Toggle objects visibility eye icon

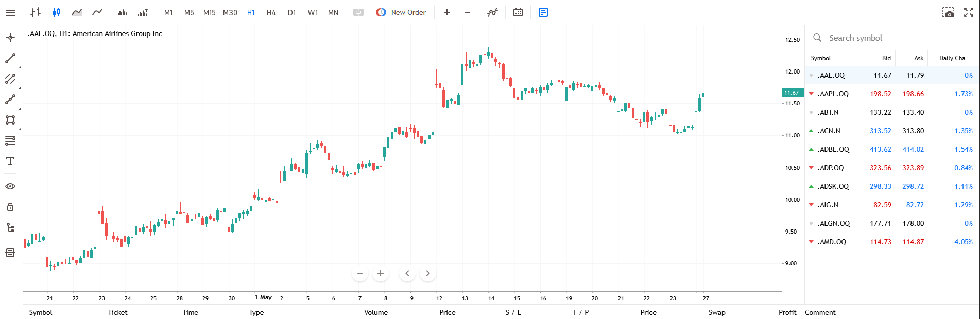click(10, 186)
